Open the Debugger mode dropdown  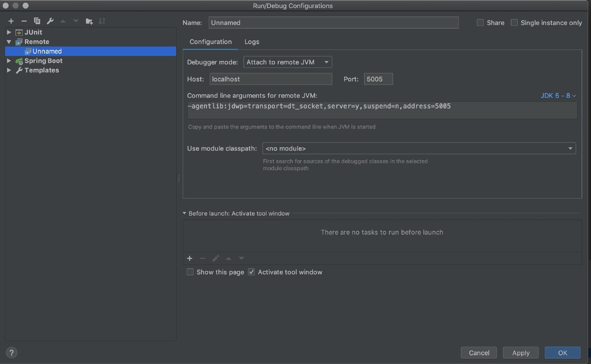(x=288, y=62)
